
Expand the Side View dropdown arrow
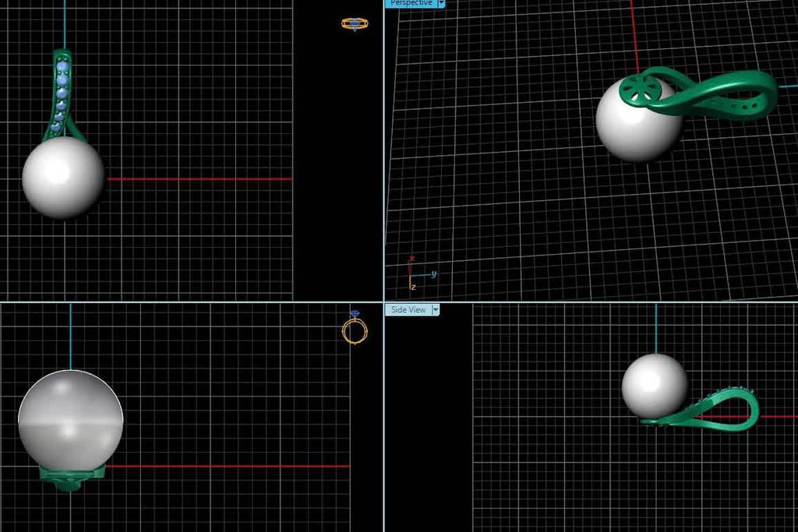point(436,309)
